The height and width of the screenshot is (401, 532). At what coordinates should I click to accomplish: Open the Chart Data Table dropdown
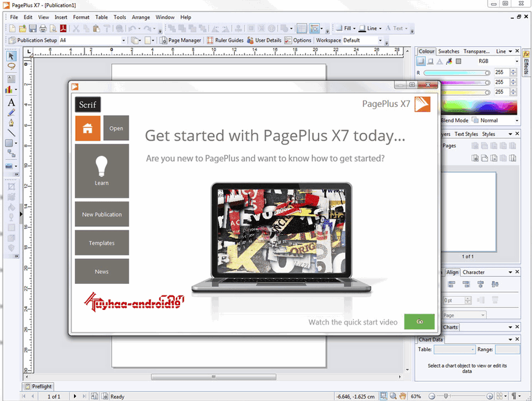[473, 349]
